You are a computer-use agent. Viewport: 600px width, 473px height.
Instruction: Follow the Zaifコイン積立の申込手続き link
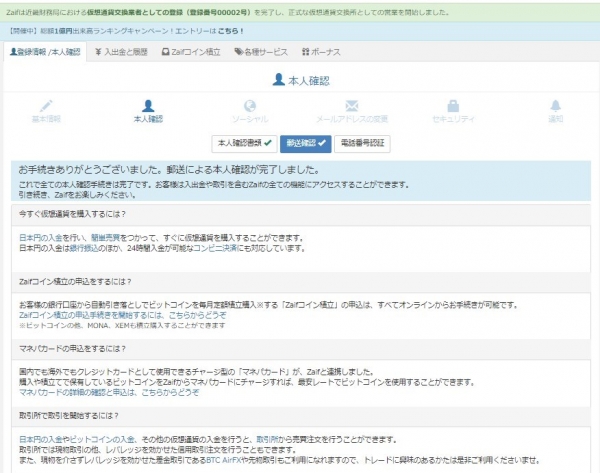click(x=122, y=315)
